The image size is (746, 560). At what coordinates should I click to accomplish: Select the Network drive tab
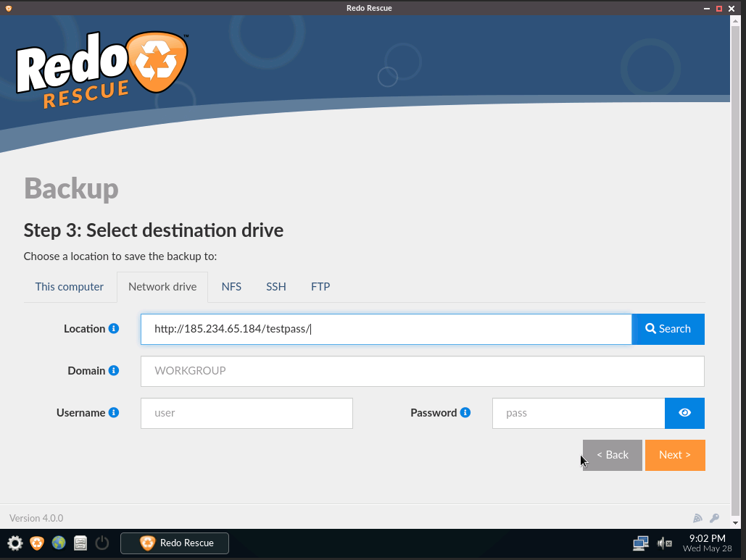162,287
